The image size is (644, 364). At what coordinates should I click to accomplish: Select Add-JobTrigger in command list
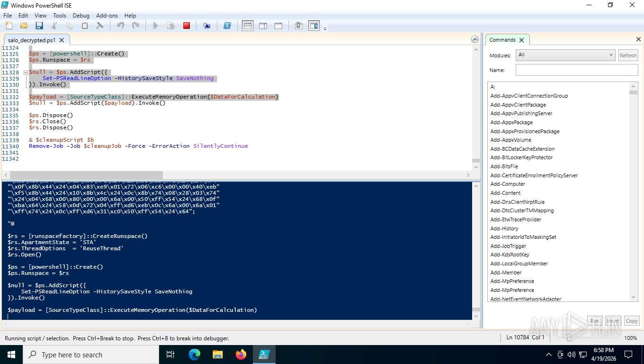point(508,246)
